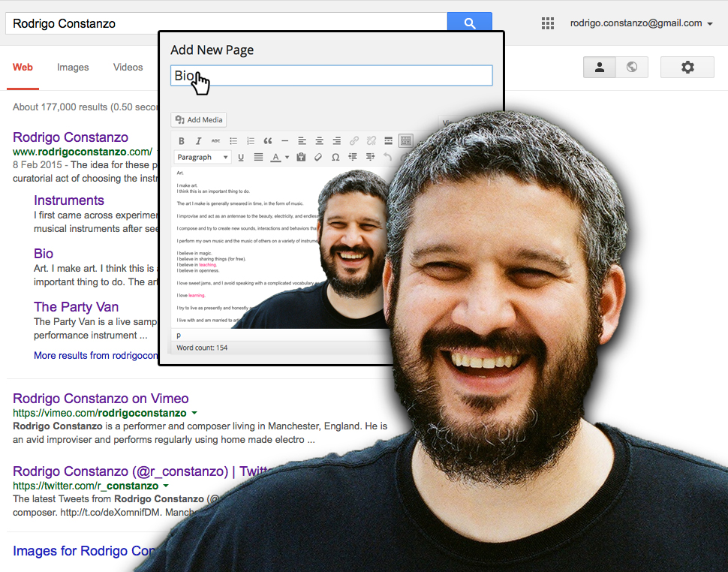Switch to global results globe view
The width and height of the screenshot is (728, 572).
pyautogui.click(x=632, y=67)
